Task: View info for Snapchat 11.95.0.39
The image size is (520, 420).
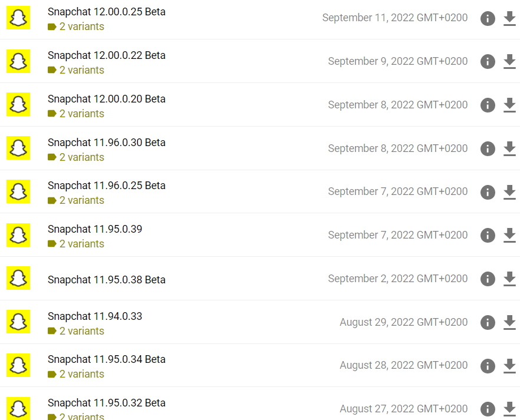Action: tap(488, 236)
